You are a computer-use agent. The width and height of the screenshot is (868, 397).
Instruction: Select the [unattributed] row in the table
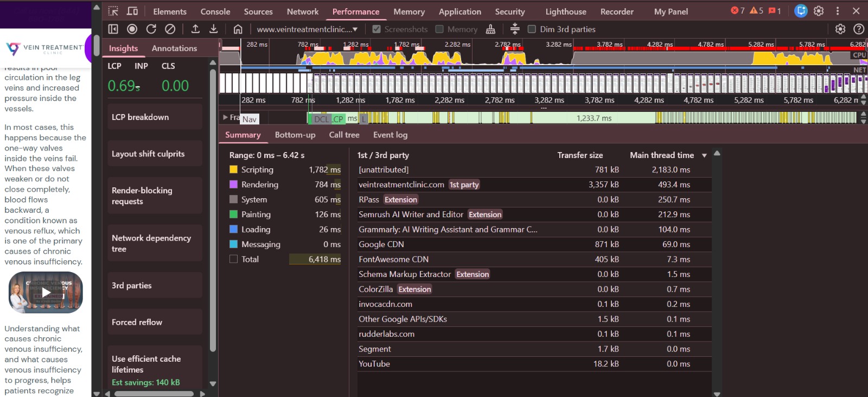coord(534,169)
